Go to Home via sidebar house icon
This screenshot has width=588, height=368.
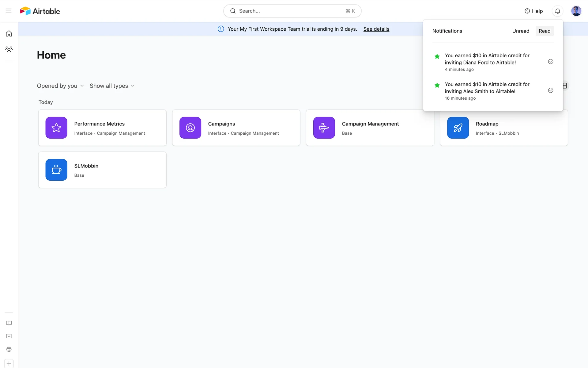9,34
